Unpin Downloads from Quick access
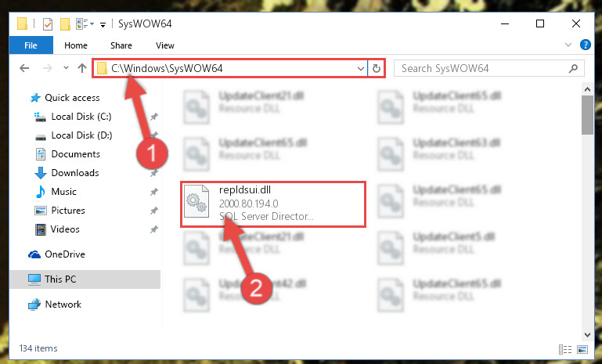 click(x=154, y=173)
